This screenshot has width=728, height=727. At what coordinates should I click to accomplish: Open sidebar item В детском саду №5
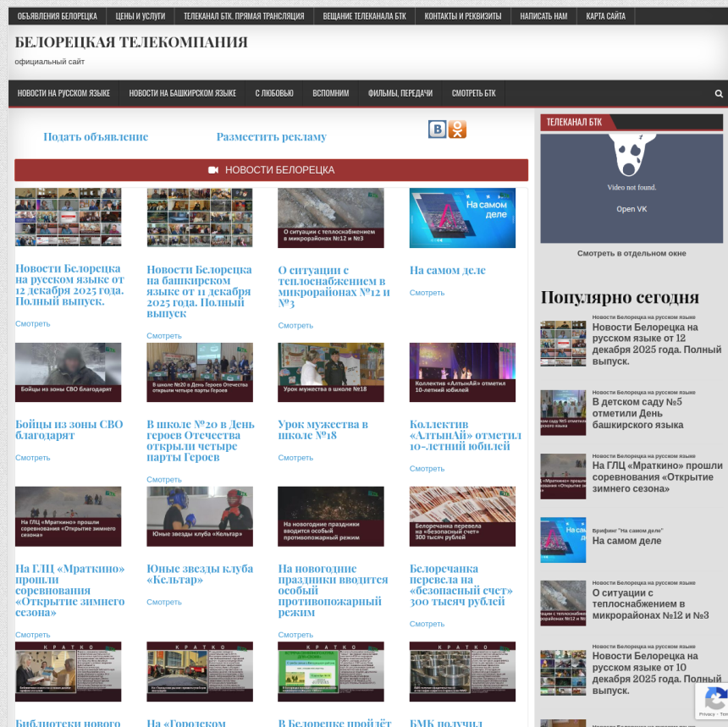coord(637,413)
